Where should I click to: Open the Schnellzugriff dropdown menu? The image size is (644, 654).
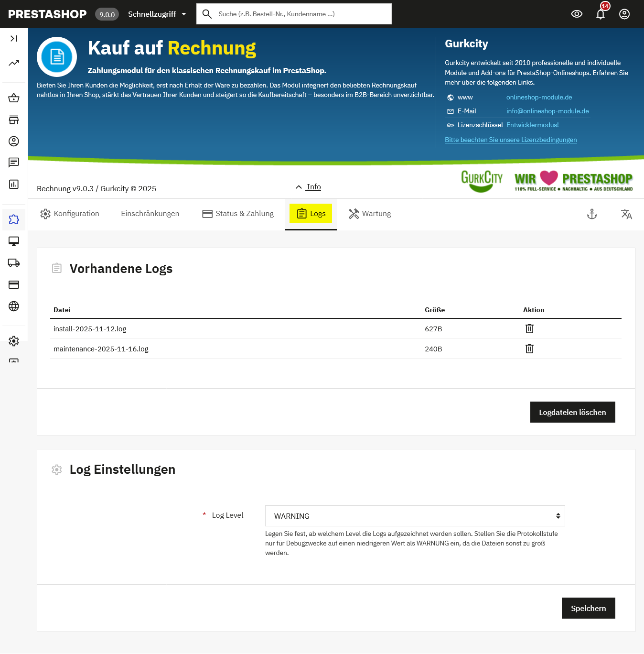pos(157,14)
